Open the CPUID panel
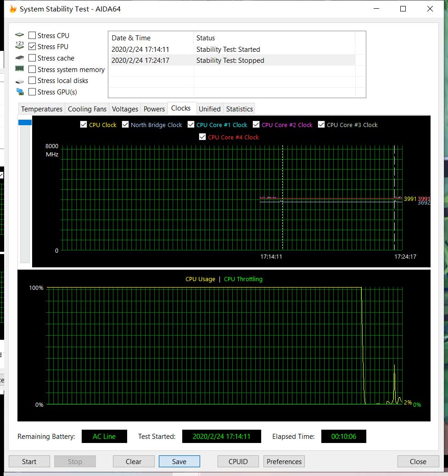 coord(238,461)
